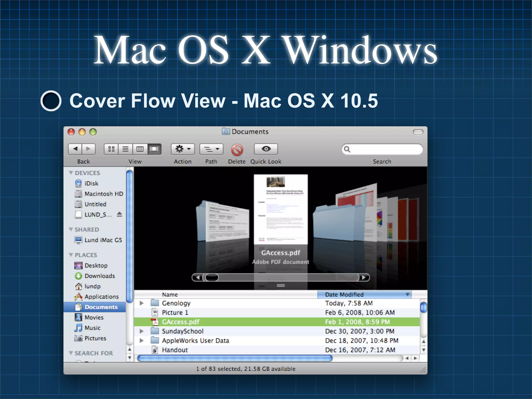Click the horizontal scrollbar thumb
The width and height of the screenshot is (532, 399).
coord(235,358)
